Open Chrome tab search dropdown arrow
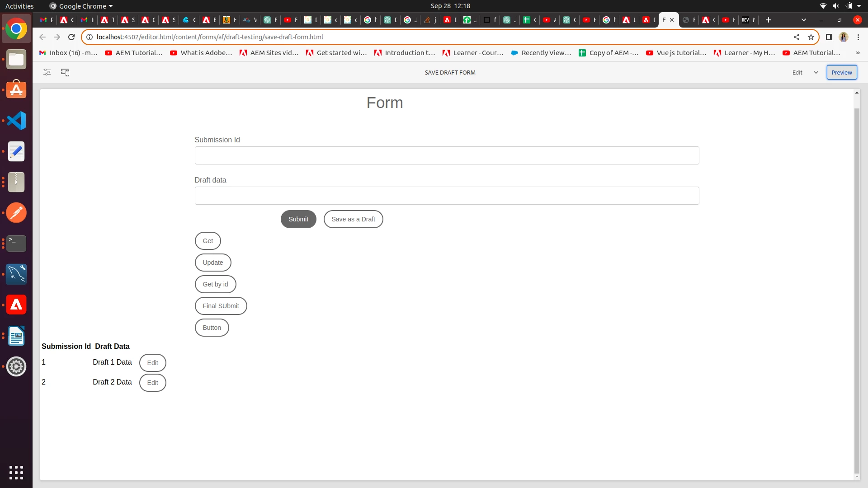 [x=803, y=20]
